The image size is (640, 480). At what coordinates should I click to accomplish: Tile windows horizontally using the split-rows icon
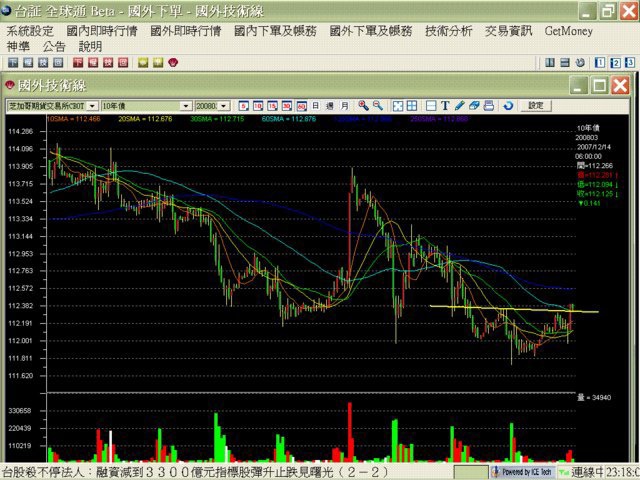tap(565, 62)
